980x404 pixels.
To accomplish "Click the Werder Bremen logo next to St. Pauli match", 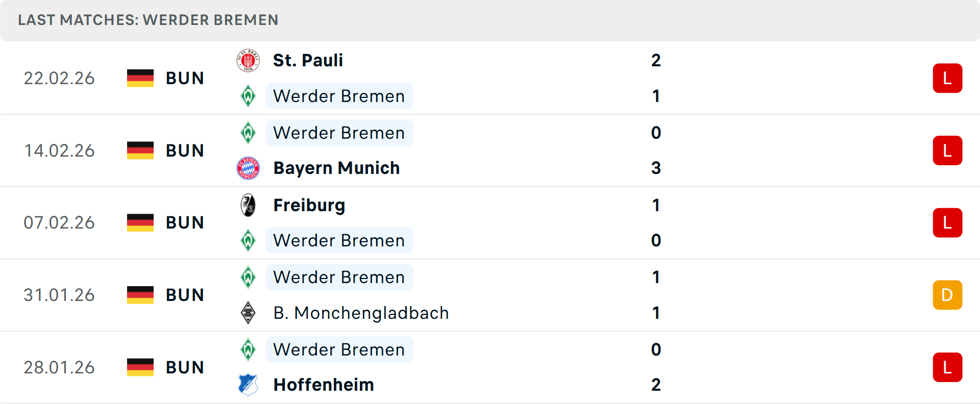I will click(x=248, y=96).
